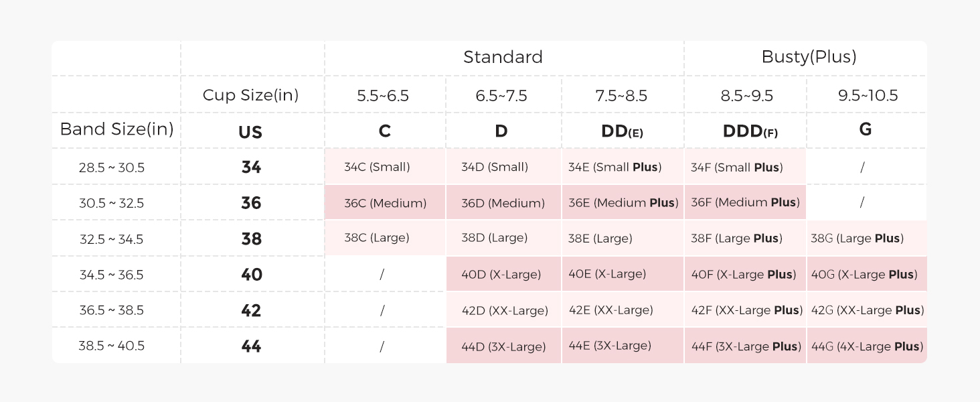Select the G cup column header
Screen dimensions: 980x402
(x=865, y=130)
